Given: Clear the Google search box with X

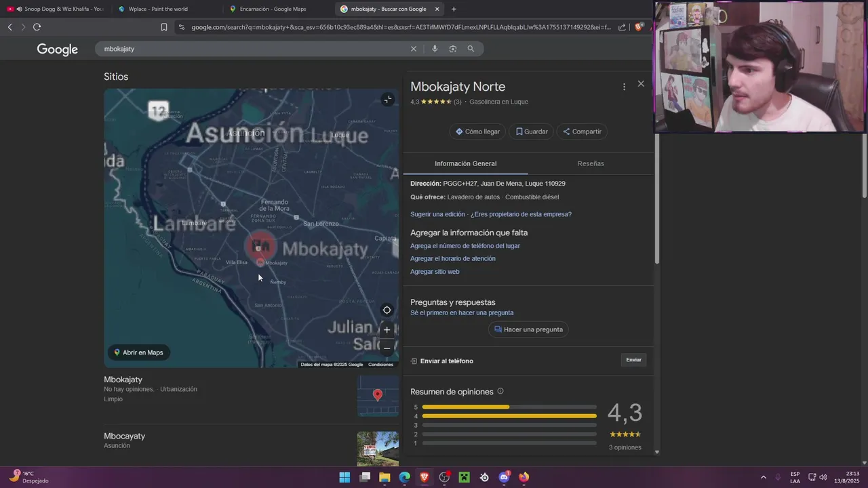Looking at the screenshot, I should click(x=414, y=49).
